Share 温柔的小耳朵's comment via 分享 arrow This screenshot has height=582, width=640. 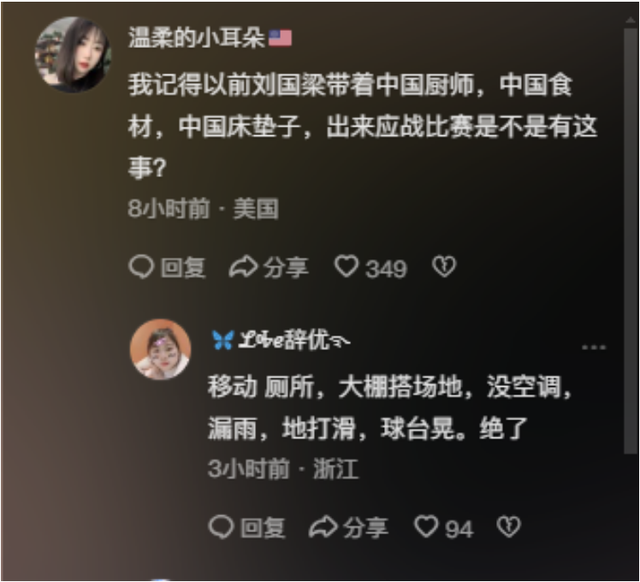click(x=269, y=268)
